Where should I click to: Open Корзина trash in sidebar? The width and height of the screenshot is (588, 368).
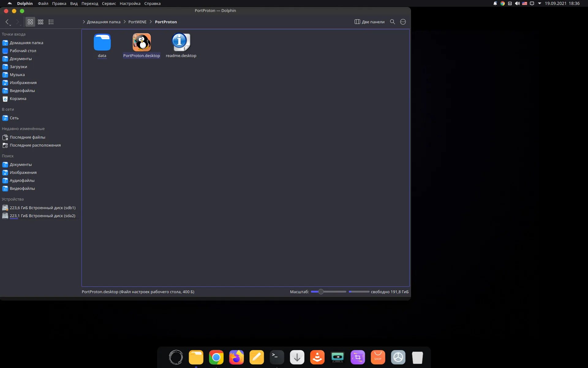click(x=18, y=99)
